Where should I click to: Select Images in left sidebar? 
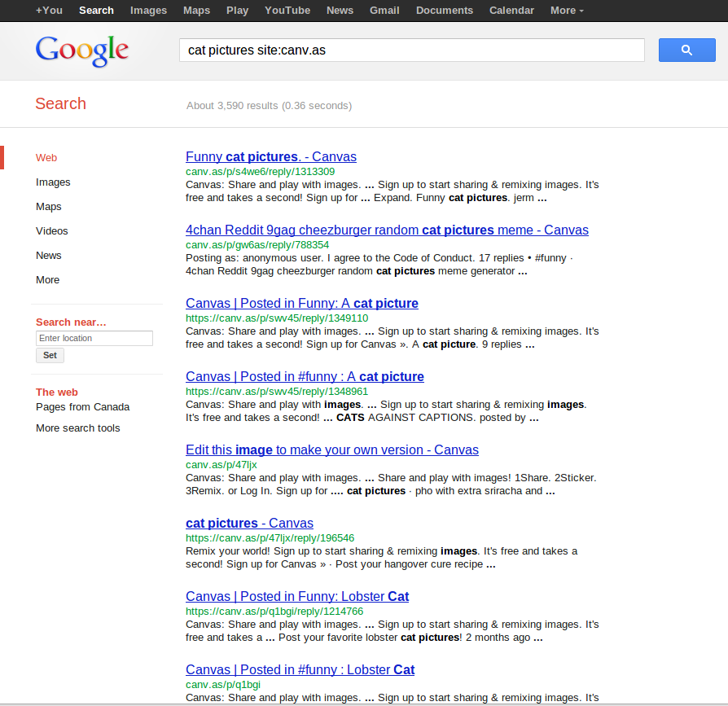(x=53, y=182)
